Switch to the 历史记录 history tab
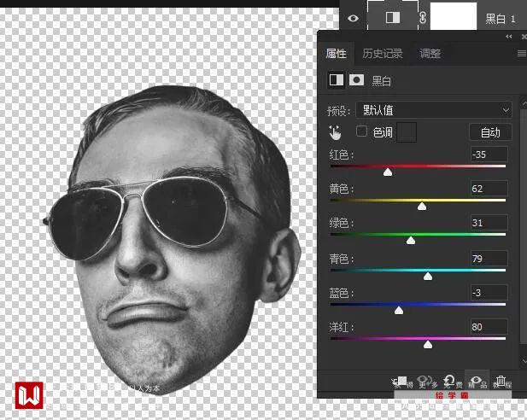Image resolution: width=527 pixels, height=420 pixels. tap(382, 54)
